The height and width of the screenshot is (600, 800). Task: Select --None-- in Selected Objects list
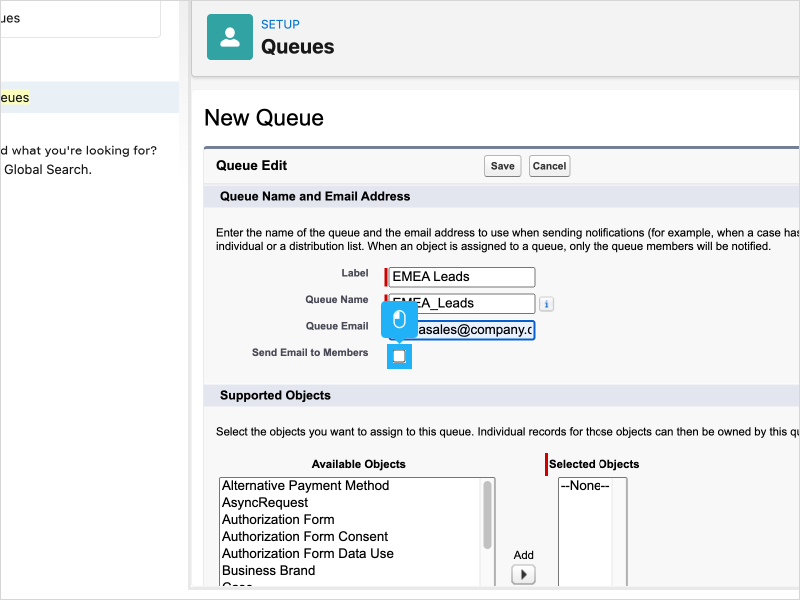click(x=585, y=485)
